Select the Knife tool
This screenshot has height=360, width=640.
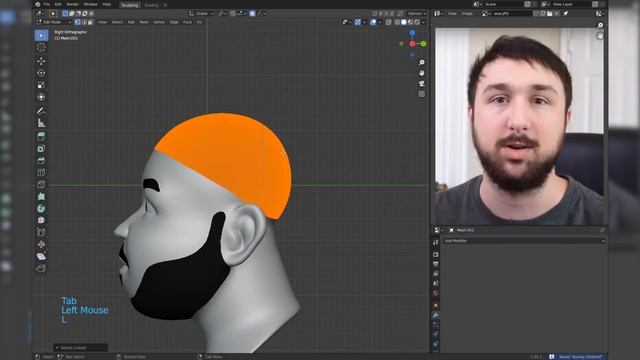pyautogui.click(x=41, y=184)
